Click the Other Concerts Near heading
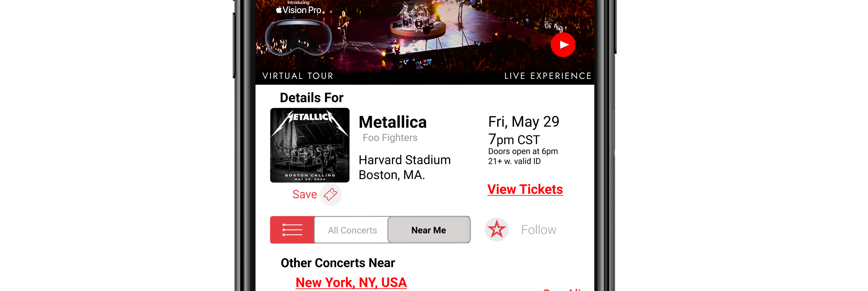 point(338,263)
